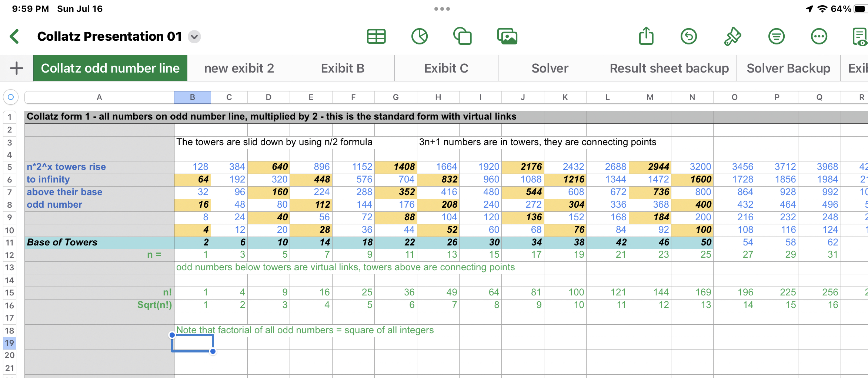Add a new sheet with plus button
The height and width of the screenshot is (378, 868).
click(16, 68)
